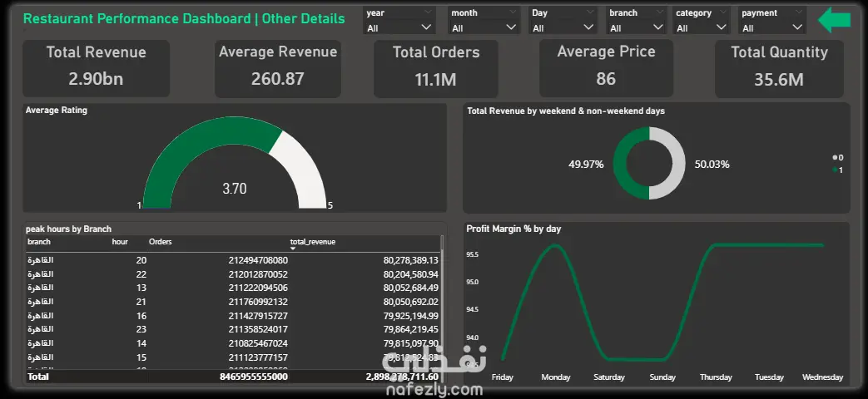Screen dimensions: 868x399
Task: Select revenue cell 80,278,389.13
Action: tap(410, 260)
